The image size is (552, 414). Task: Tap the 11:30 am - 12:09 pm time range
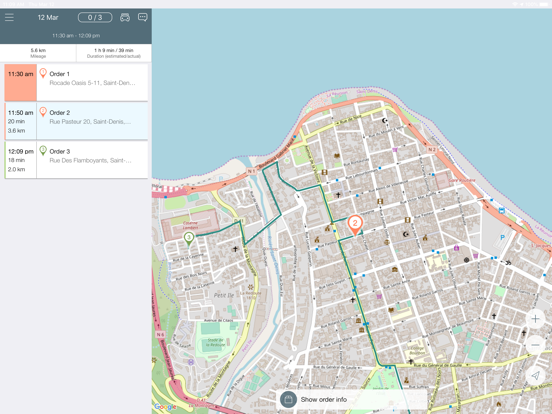click(76, 36)
